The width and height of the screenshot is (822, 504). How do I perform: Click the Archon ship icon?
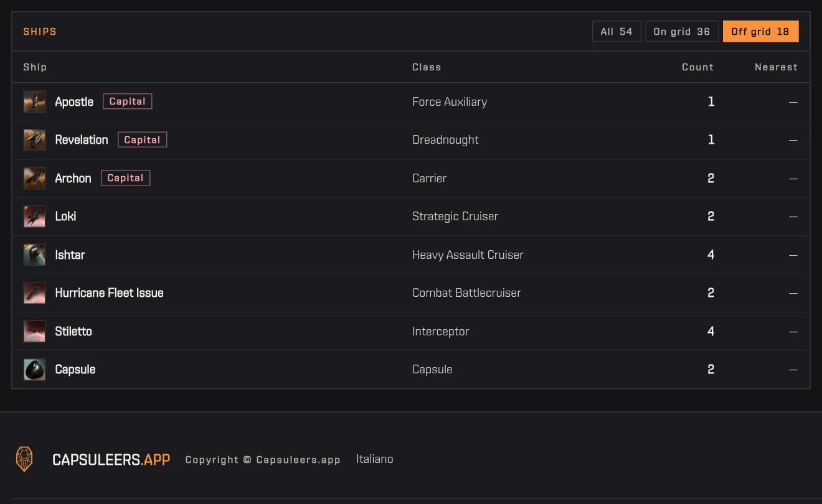(x=34, y=178)
